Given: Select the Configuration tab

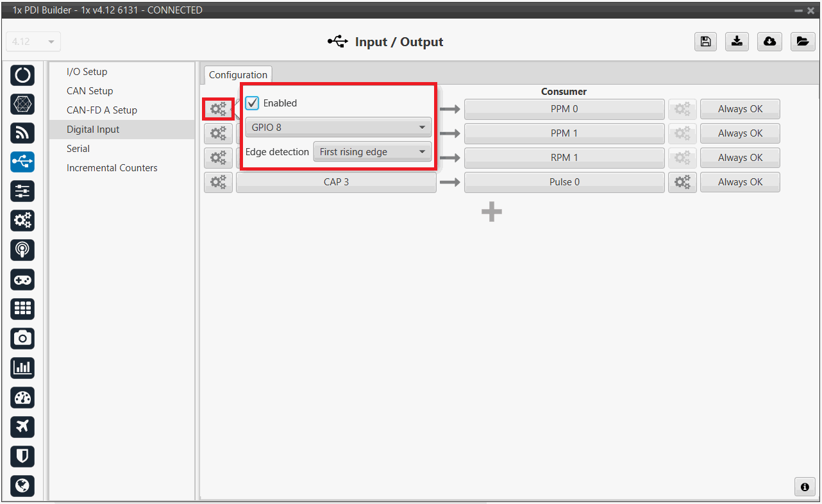Looking at the screenshot, I should [x=238, y=75].
